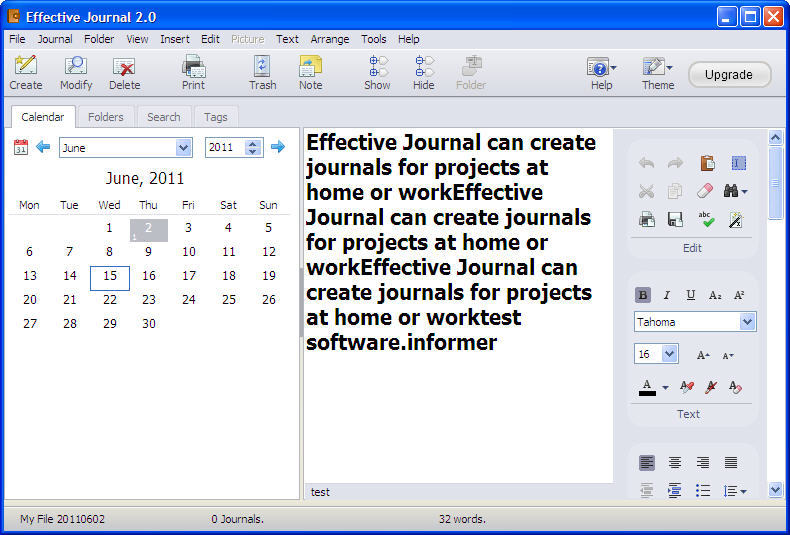The height and width of the screenshot is (535, 790).
Task: Switch to the Search tab
Action: coord(164,117)
